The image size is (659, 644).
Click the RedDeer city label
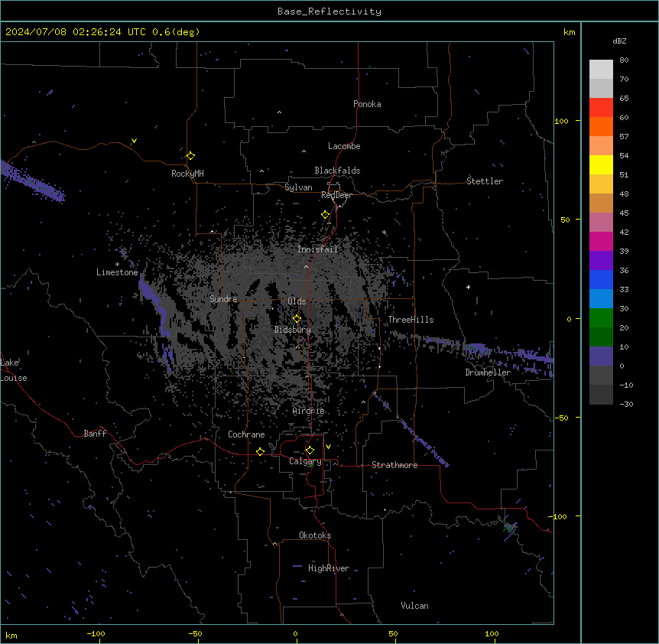tap(336, 195)
